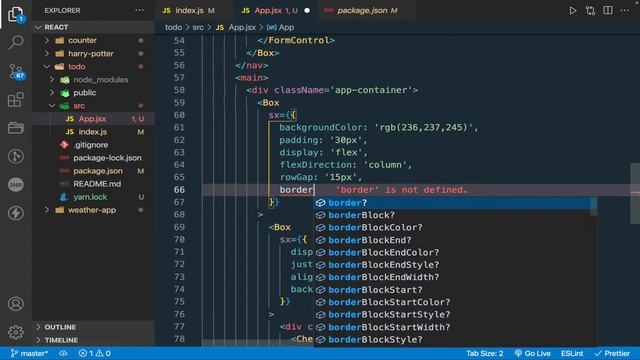Image resolution: width=640 pixels, height=360 pixels.
Task: Open the Git Graph icon in the activity bar
Action: [16, 156]
